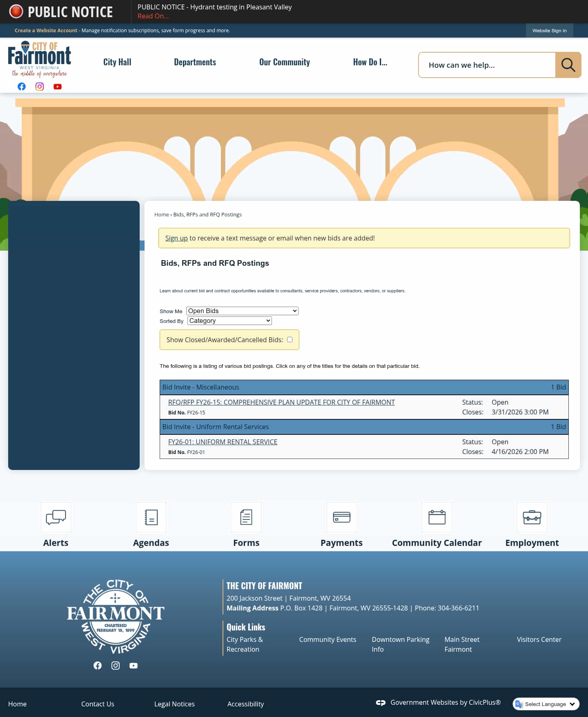Image resolution: width=588 pixels, height=717 pixels.
Task: Click the closing date 4/16/2026 2:00 PM
Action: (x=520, y=452)
